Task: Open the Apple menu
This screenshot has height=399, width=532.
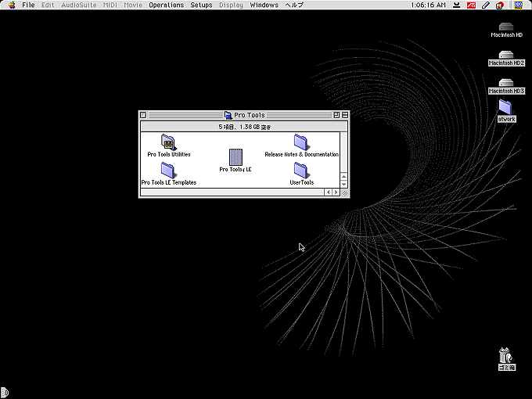Action: (12, 5)
